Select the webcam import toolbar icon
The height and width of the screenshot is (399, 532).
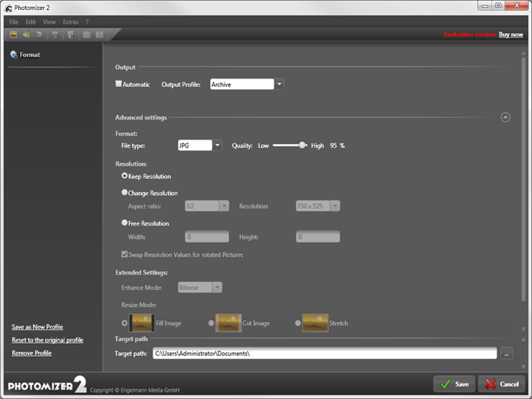38,34
